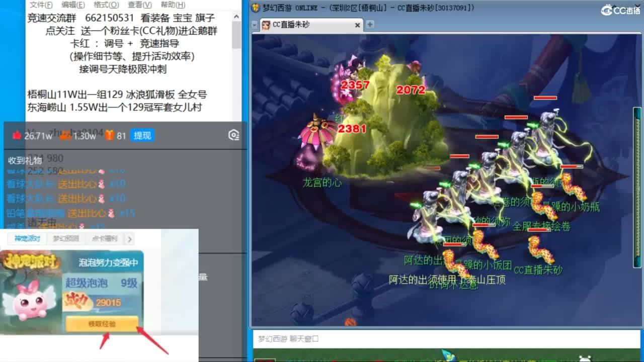Click the Notepad scrollbar up arrow
This screenshot has width=644, height=362.
[236, 17]
